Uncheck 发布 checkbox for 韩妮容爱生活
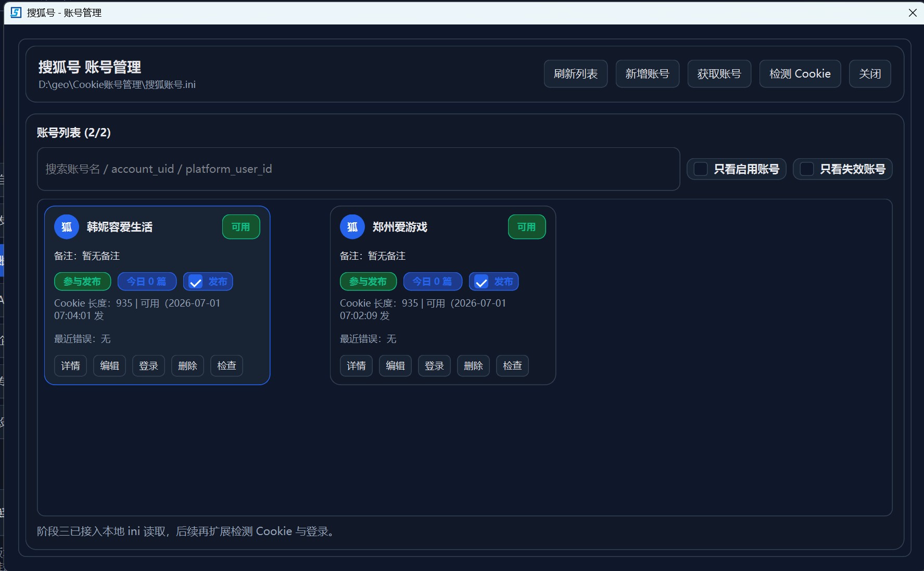924x571 pixels. (195, 282)
